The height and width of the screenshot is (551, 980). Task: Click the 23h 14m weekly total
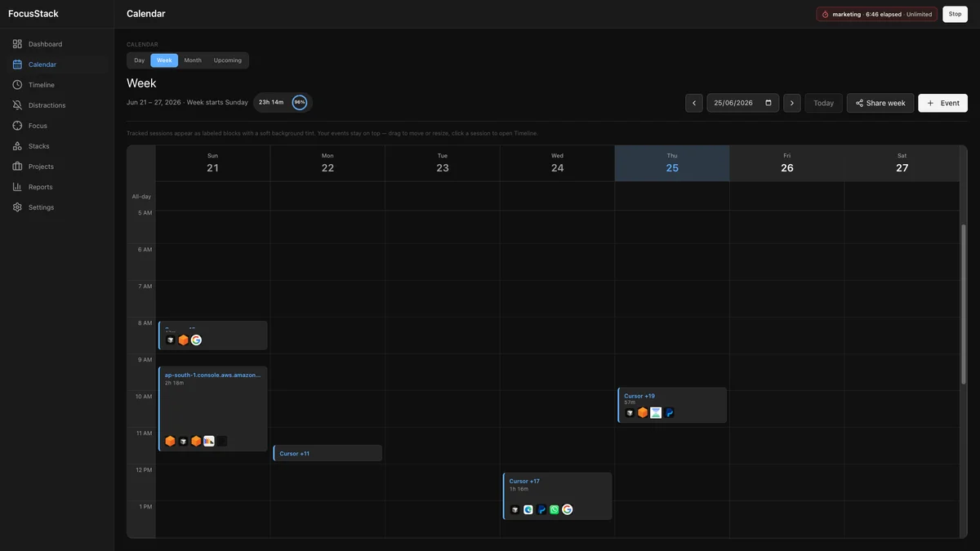(271, 102)
